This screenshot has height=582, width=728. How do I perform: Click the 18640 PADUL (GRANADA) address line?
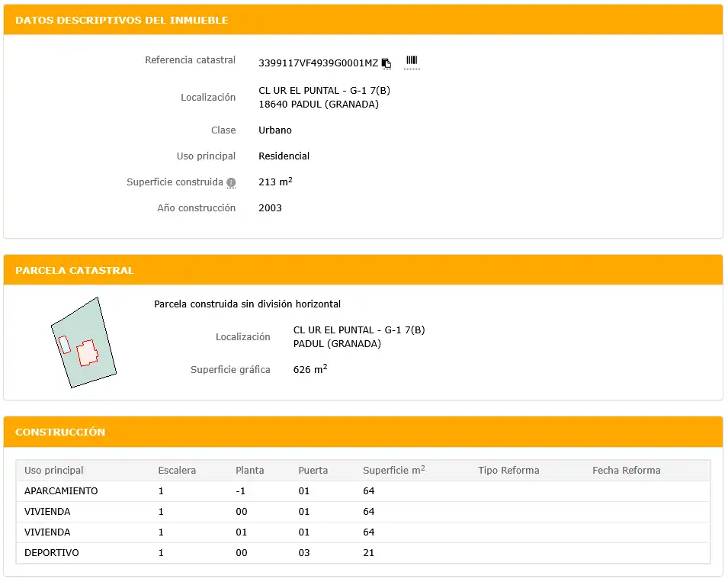[x=319, y=105]
